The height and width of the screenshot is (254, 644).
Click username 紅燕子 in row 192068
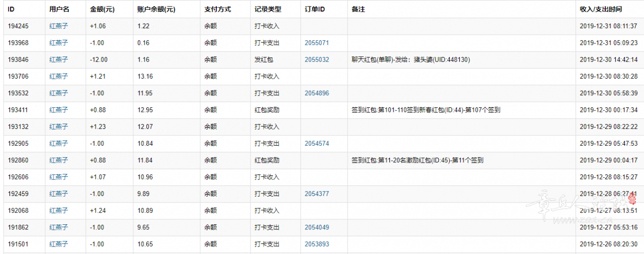[58, 211]
